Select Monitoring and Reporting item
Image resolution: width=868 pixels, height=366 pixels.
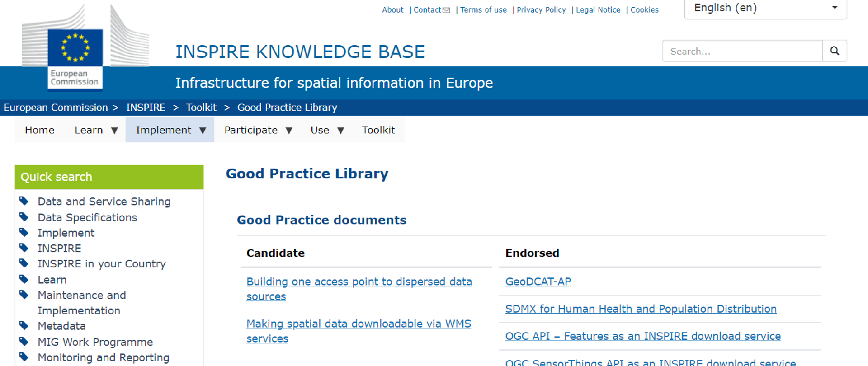point(104,357)
